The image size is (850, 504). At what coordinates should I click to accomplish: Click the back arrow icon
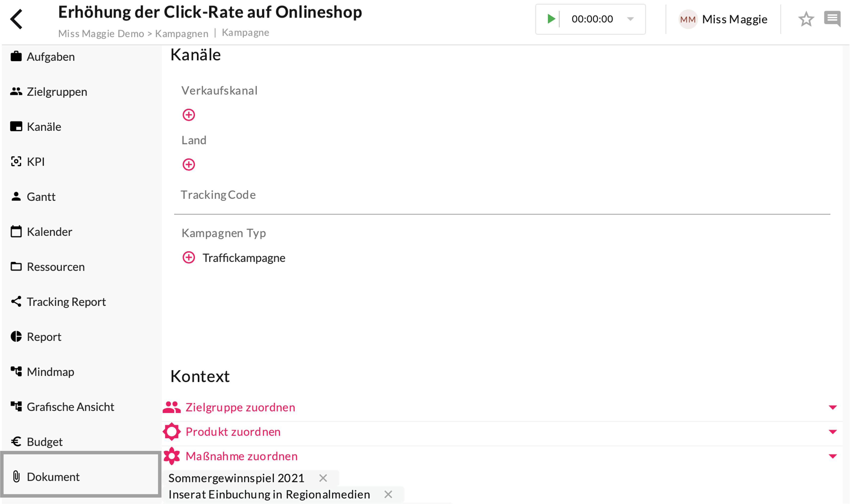[16, 19]
